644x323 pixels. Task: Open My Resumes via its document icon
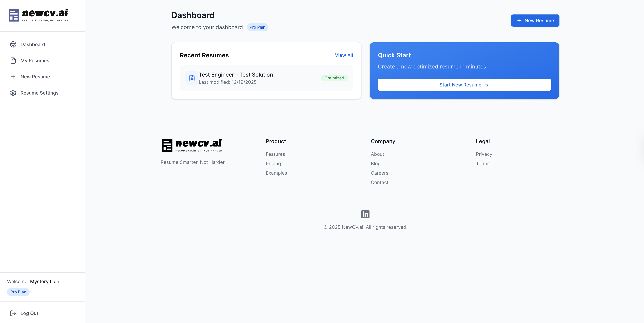13,60
